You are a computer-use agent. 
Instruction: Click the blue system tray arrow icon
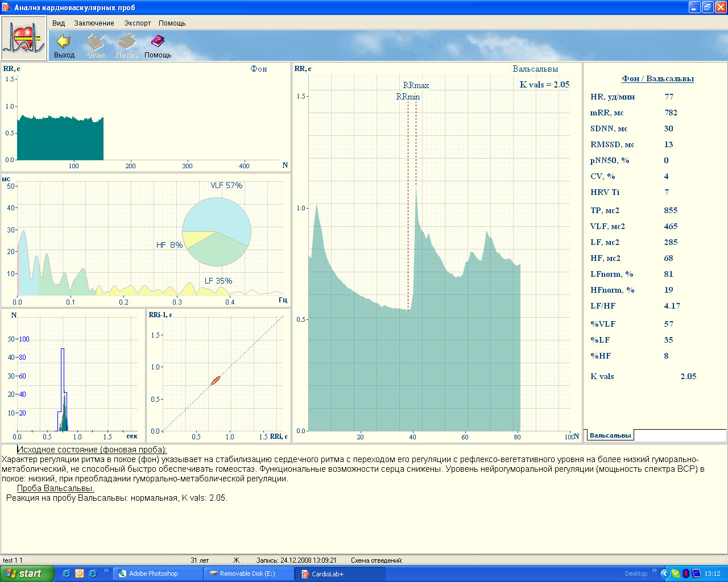click(664, 573)
